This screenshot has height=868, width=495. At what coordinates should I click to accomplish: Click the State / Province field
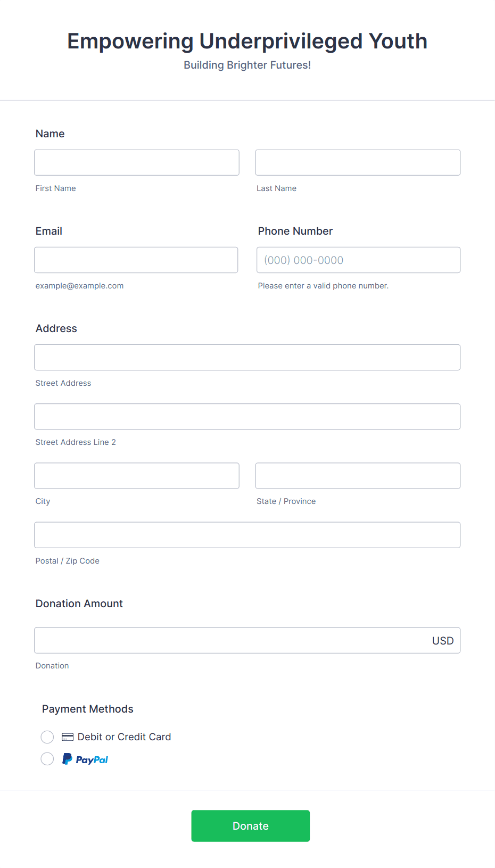[x=358, y=476]
